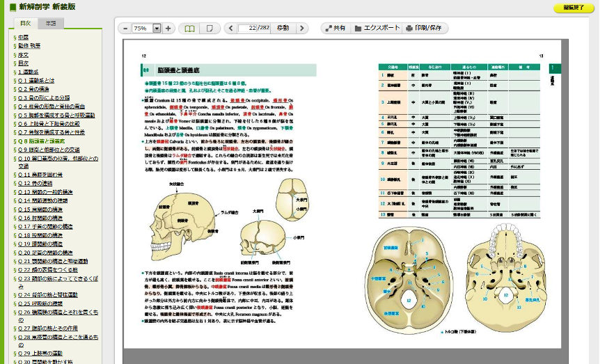Open chapter 1 運動系 link
Image resolution: width=607 pixels, height=364 pixels.
29,72
